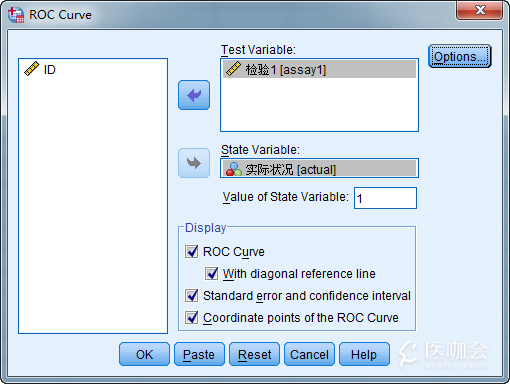Select 检验1 [assay1] in Test Variable list
Image resolution: width=510 pixels, height=384 pixels.
click(319, 69)
